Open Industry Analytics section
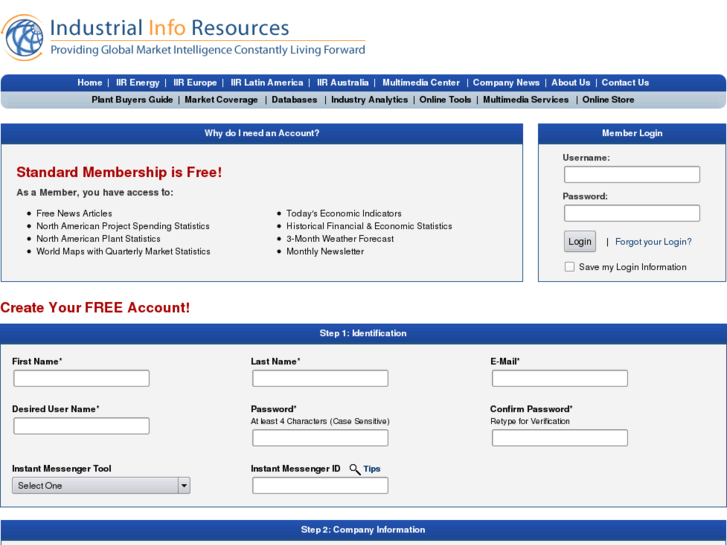727x545 pixels. [370, 100]
